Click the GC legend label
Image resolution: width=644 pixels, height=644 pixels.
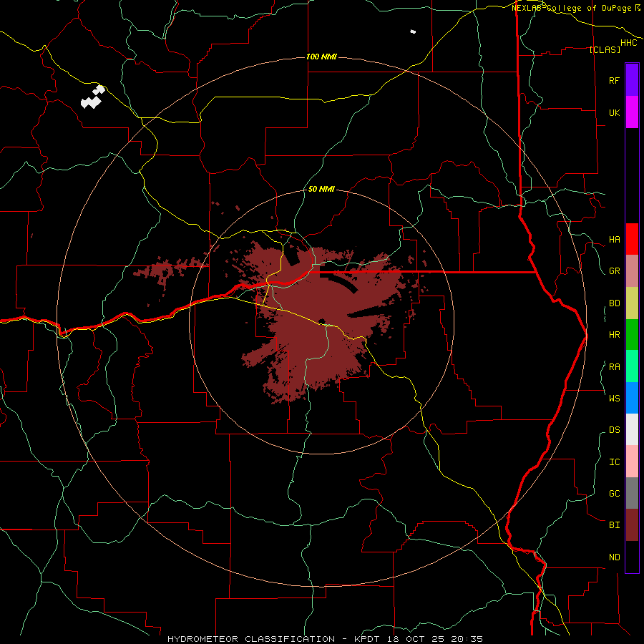pyautogui.click(x=614, y=493)
